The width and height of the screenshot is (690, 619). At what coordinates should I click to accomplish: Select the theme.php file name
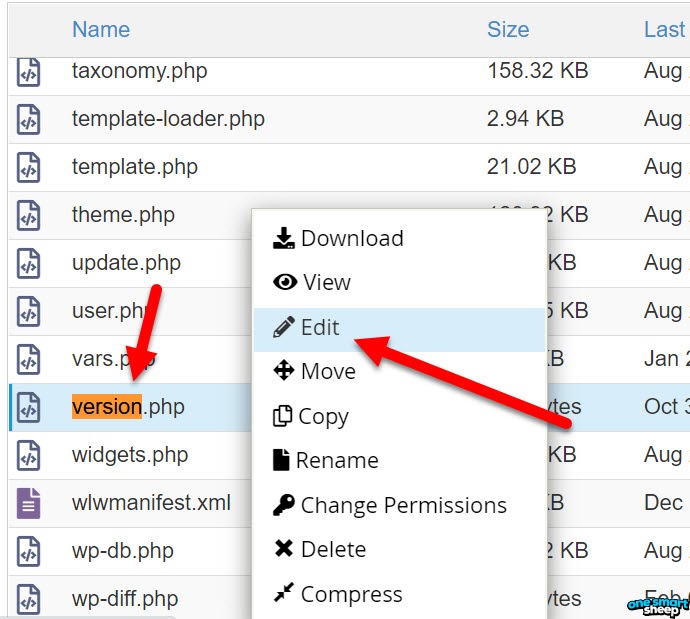point(123,215)
